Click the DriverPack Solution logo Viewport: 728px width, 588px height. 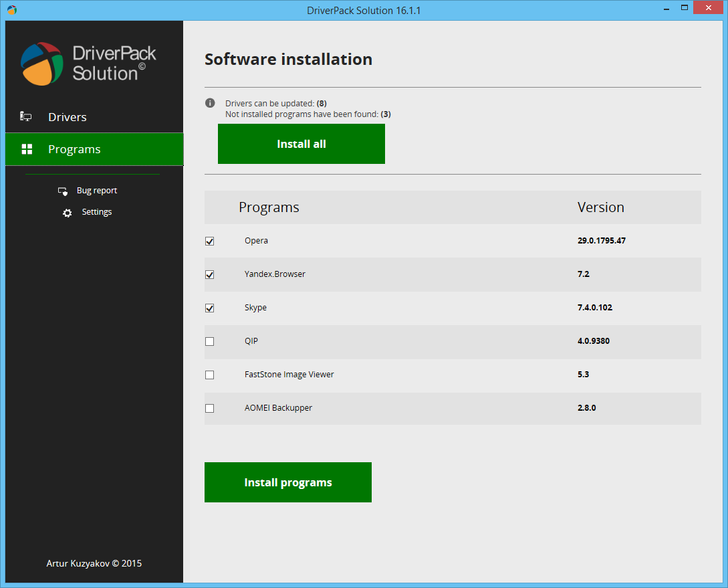point(42,64)
